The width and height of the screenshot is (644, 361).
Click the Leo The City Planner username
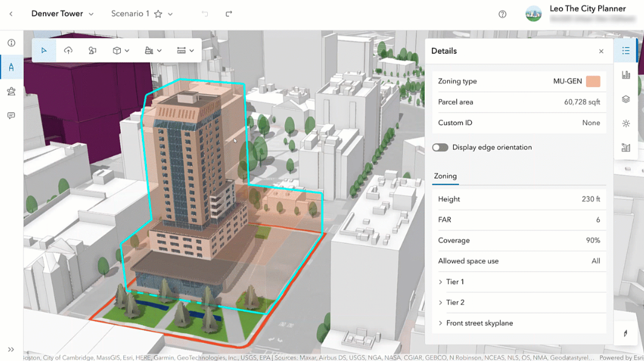click(588, 8)
